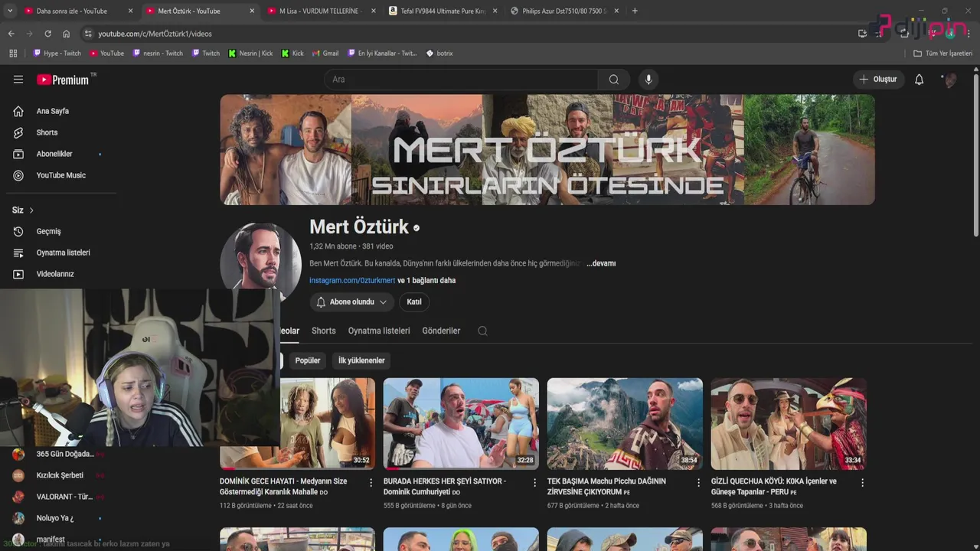980x551 pixels.
Task: Open a new browser tab
Action: [x=635, y=11]
